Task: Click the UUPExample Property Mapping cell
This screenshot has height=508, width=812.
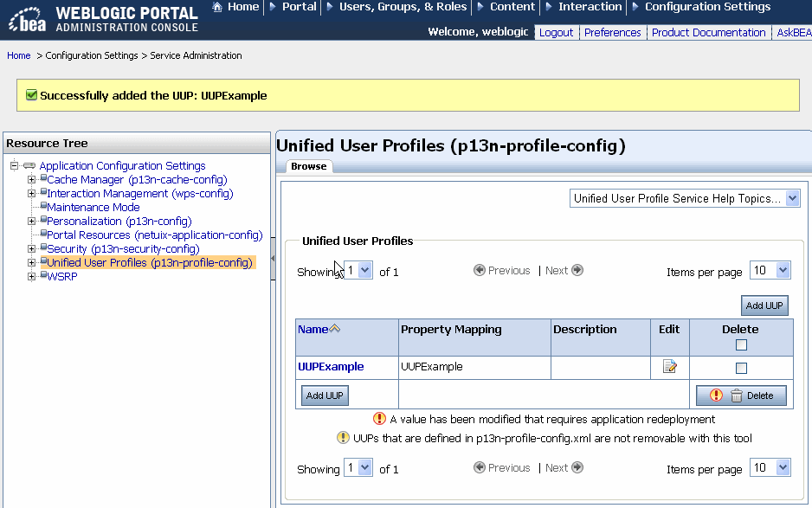Action: click(474, 367)
